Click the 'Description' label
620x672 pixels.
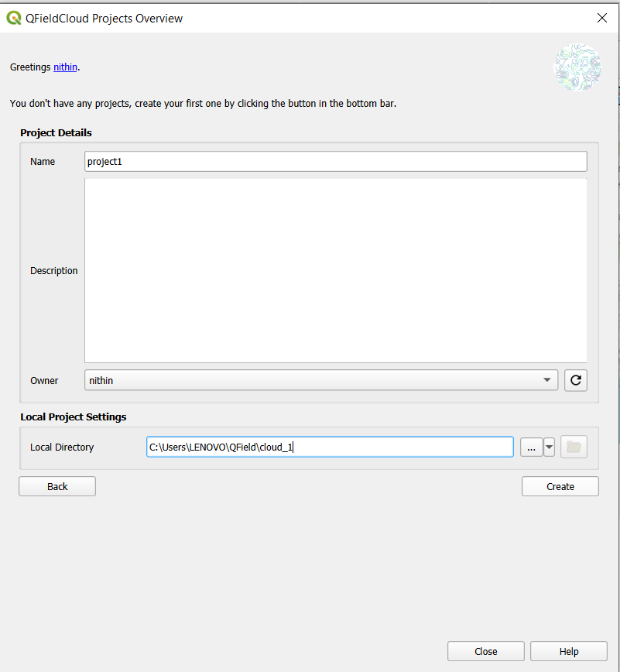coord(54,271)
